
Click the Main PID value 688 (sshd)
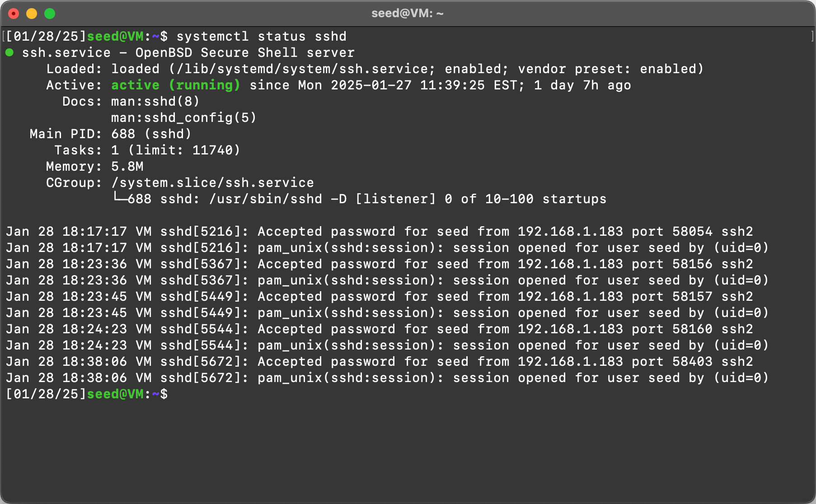pos(151,134)
